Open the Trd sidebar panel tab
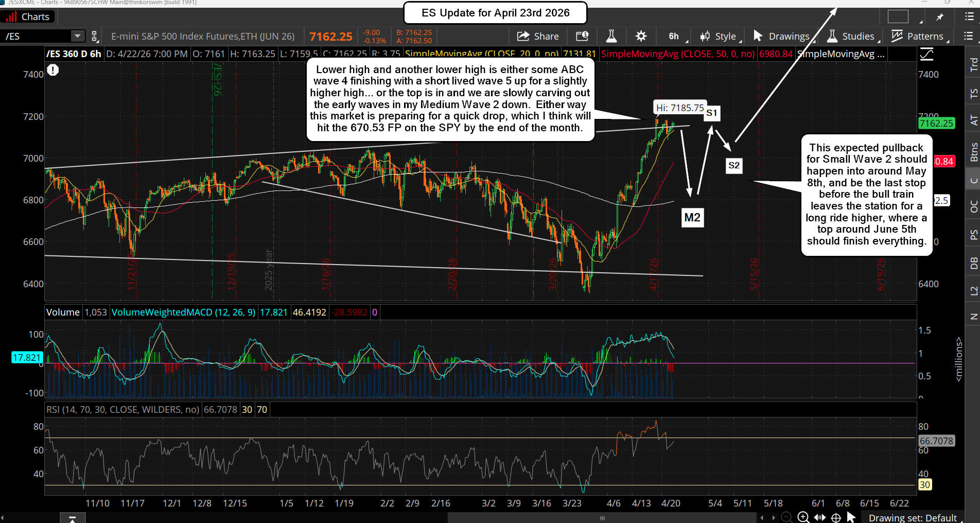 click(x=973, y=64)
